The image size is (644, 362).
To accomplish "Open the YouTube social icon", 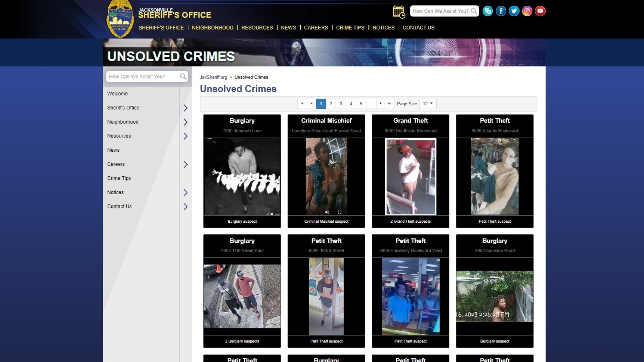I will pyautogui.click(x=540, y=11).
